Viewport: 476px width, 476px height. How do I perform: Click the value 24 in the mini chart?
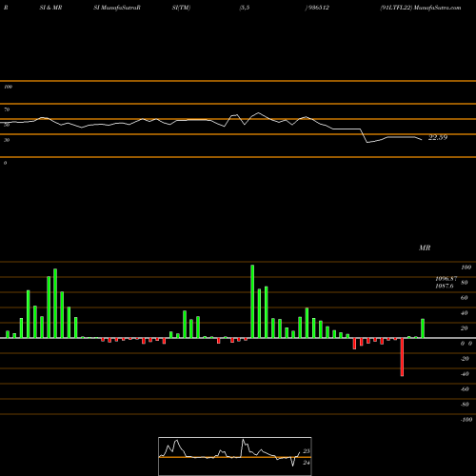coord(307,463)
